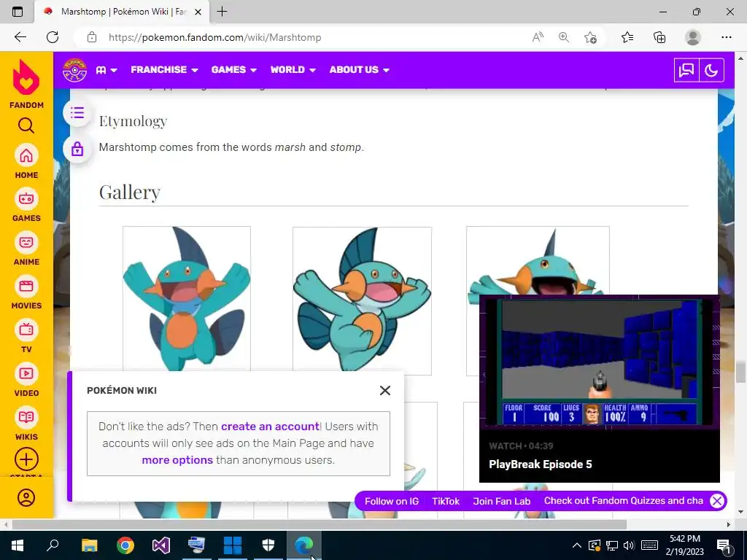Open the Anime section in sidebar
This screenshot has width=747, height=560.
[26, 249]
